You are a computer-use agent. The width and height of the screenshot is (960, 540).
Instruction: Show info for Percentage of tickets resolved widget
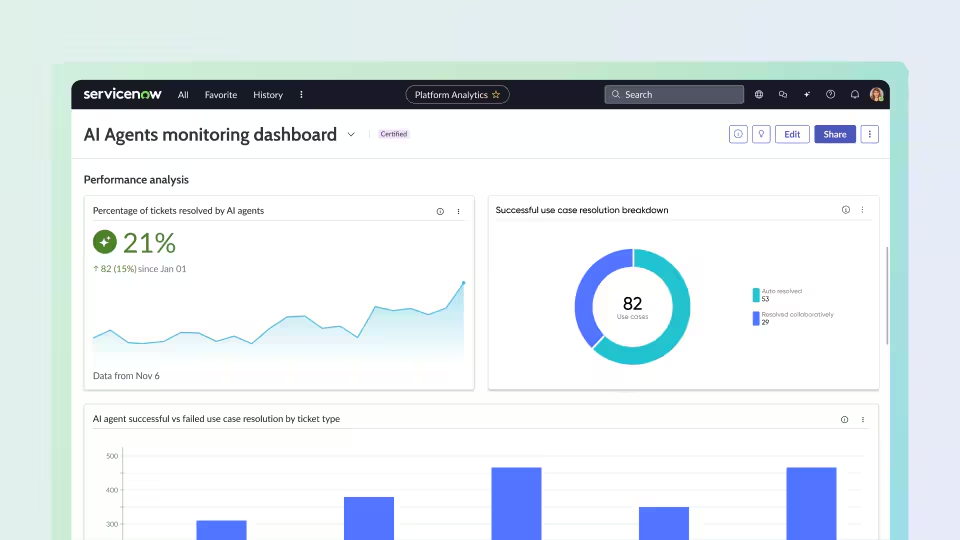pos(440,211)
